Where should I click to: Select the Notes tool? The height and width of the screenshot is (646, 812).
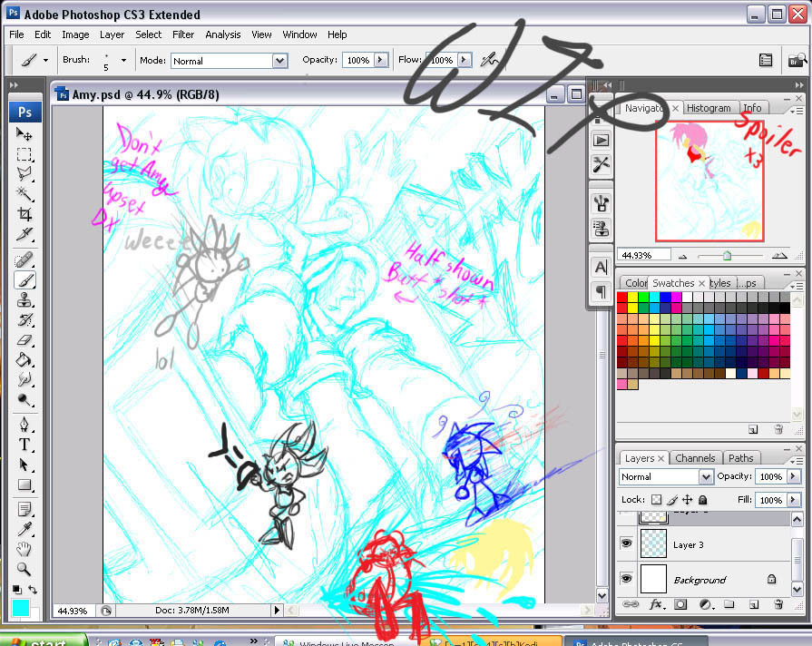point(24,509)
